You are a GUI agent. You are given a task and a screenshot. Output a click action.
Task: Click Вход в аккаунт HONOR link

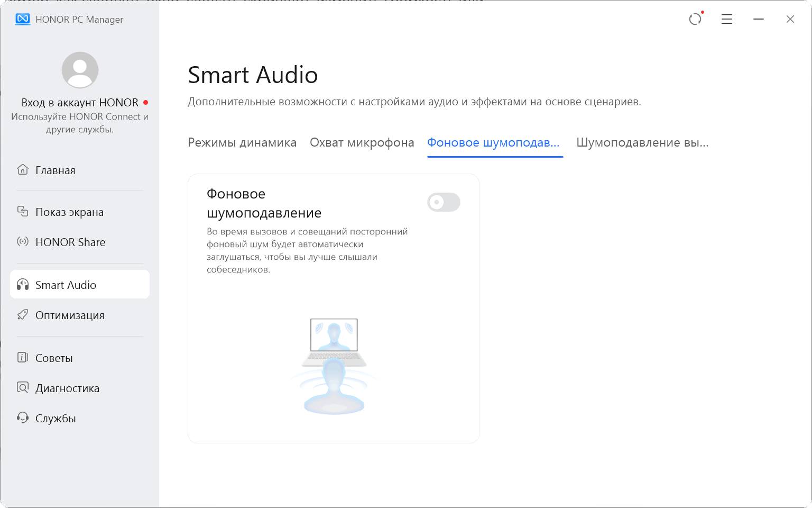click(80, 103)
